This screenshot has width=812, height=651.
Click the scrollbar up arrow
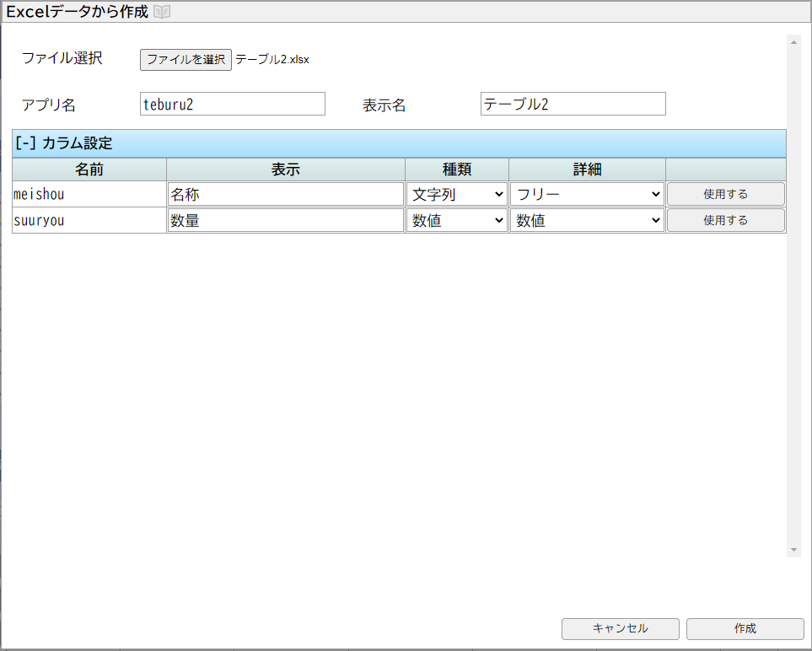coord(793,41)
